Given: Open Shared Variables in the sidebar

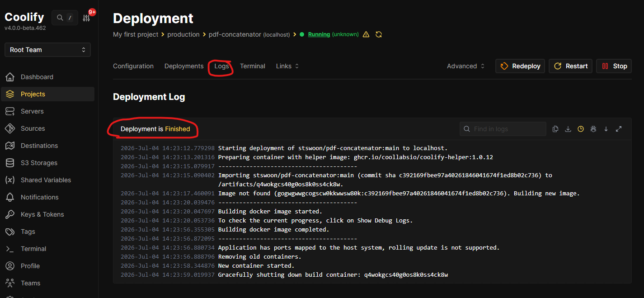Looking at the screenshot, I should [47, 180].
